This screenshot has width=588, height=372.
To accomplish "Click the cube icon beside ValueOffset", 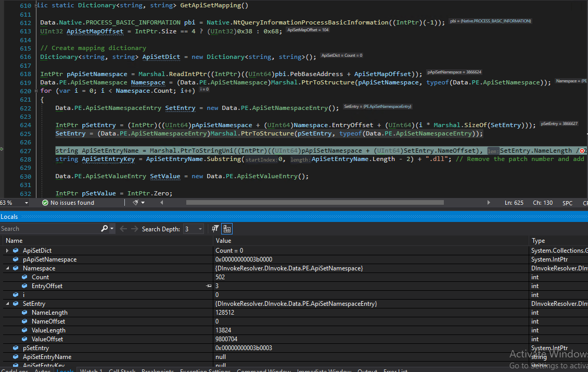I will pos(24,339).
